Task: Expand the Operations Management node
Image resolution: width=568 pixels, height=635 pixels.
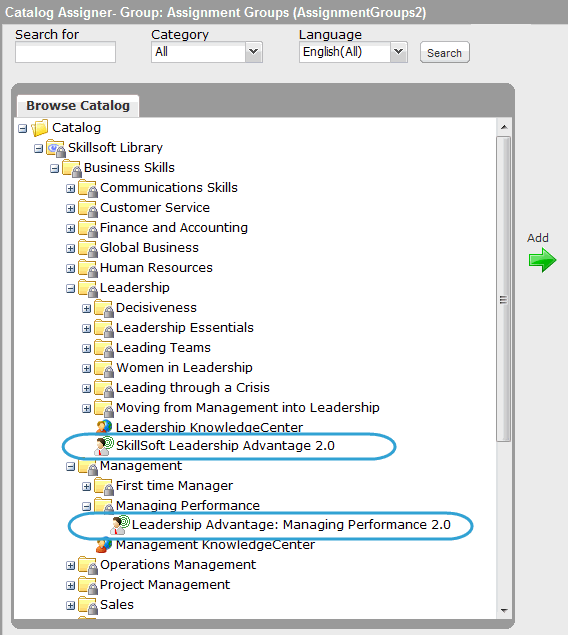Action: [70, 566]
